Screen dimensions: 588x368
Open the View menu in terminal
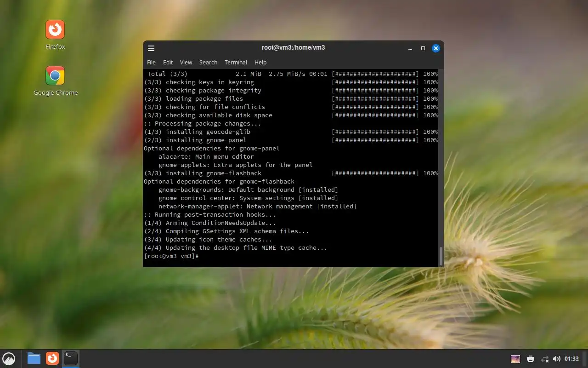tap(186, 62)
